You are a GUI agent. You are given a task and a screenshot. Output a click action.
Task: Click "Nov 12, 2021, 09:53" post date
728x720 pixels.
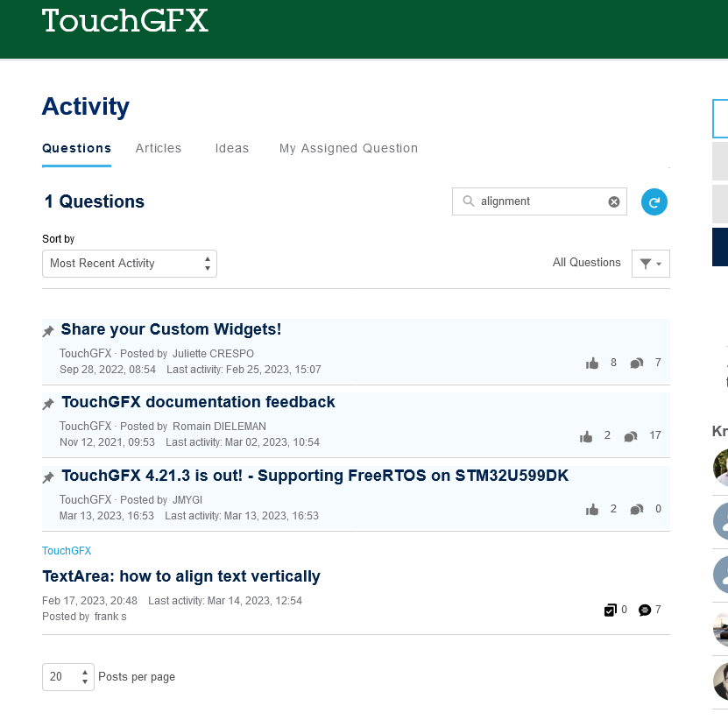tap(107, 442)
